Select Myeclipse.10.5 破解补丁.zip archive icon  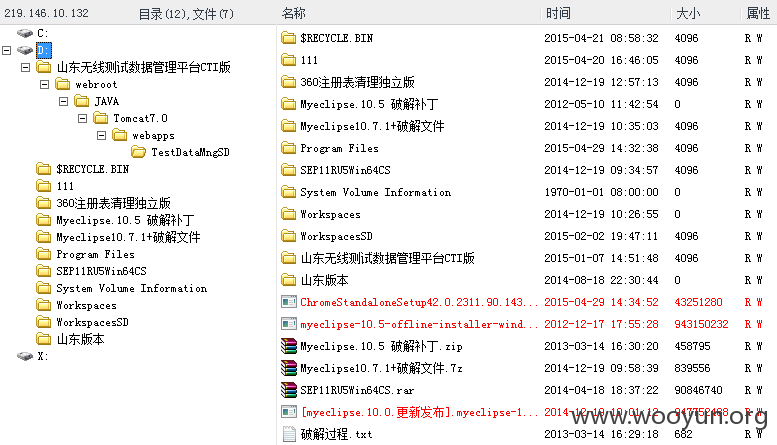pyautogui.click(x=288, y=346)
